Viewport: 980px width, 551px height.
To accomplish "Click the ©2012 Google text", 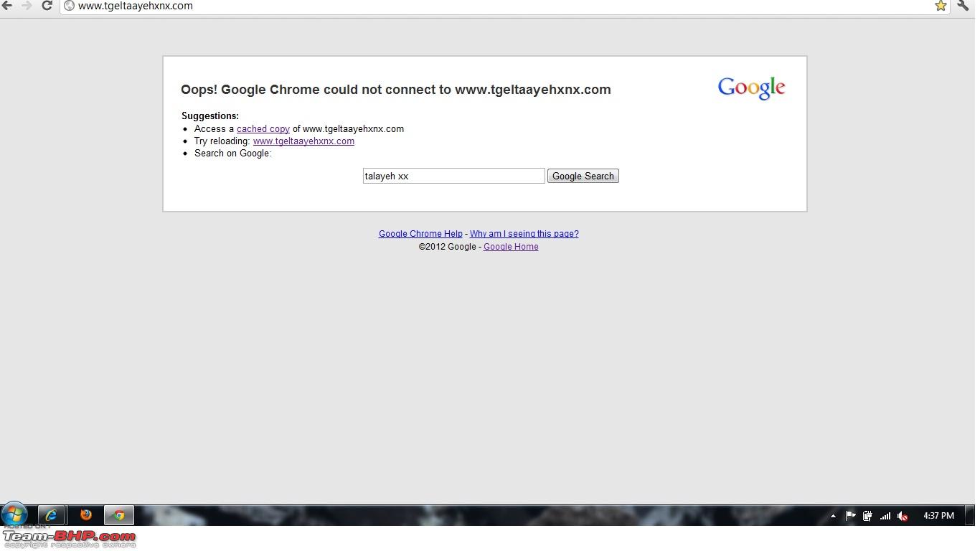I will [x=447, y=247].
